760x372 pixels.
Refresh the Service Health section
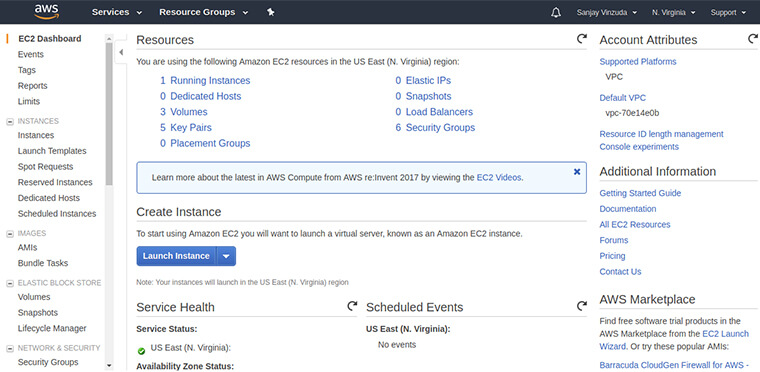[x=352, y=306]
